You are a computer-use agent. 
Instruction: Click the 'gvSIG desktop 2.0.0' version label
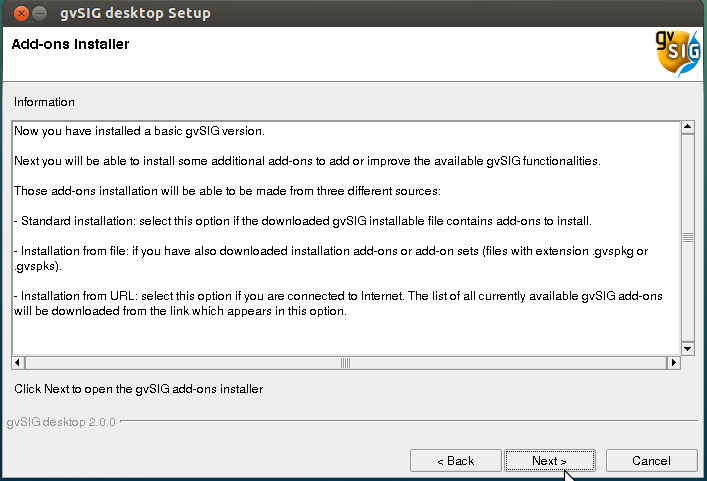(60, 422)
